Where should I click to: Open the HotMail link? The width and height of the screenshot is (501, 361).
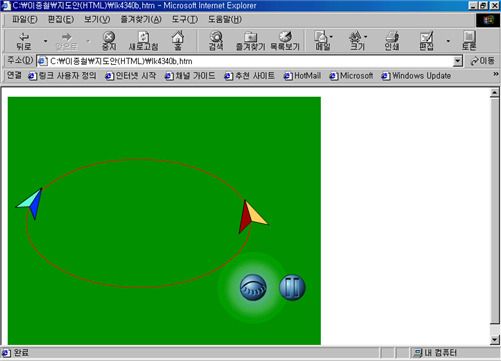tap(302, 76)
